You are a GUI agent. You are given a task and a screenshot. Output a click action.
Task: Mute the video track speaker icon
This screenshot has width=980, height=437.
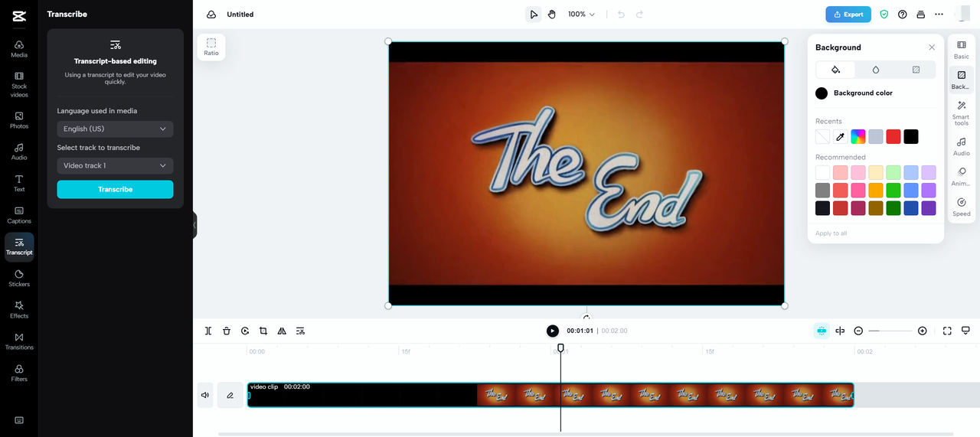(x=205, y=395)
